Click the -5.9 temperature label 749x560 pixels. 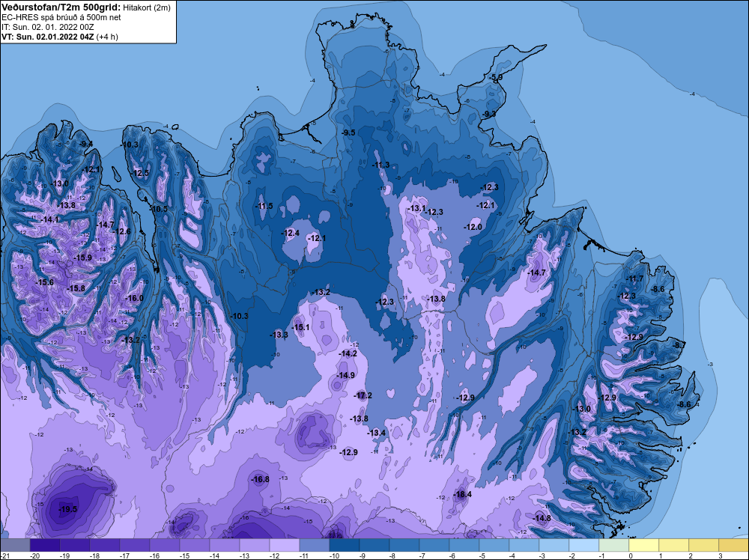pyautogui.click(x=495, y=77)
